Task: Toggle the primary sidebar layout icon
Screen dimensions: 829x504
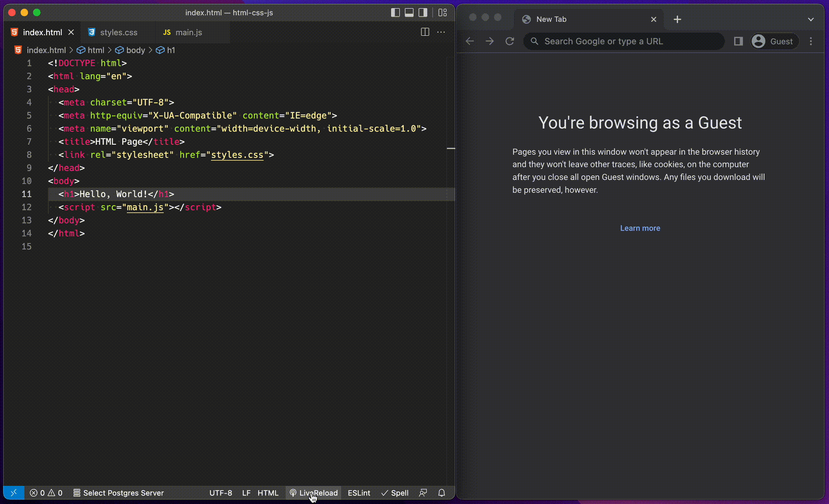Action: pyautogui.click(x=395, y=12)
